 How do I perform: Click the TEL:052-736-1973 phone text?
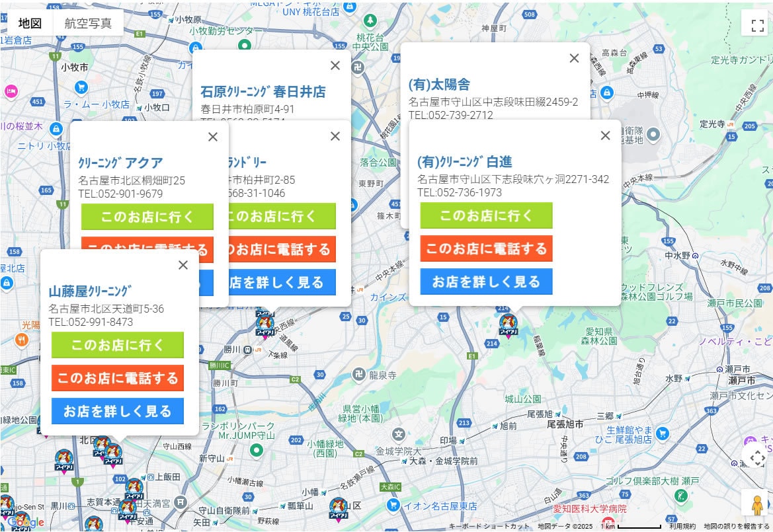[460, 192]
